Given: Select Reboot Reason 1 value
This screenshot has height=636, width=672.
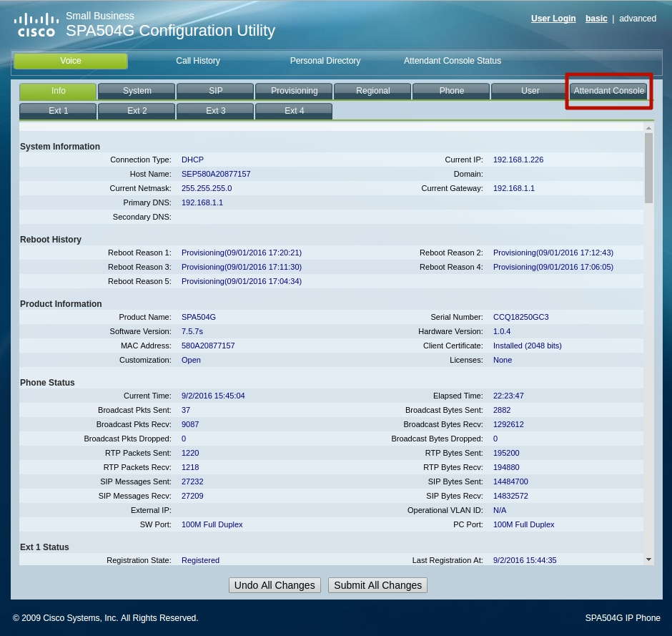Looking at the screenshot, I should pyautogui.click(x=242, y=253).
